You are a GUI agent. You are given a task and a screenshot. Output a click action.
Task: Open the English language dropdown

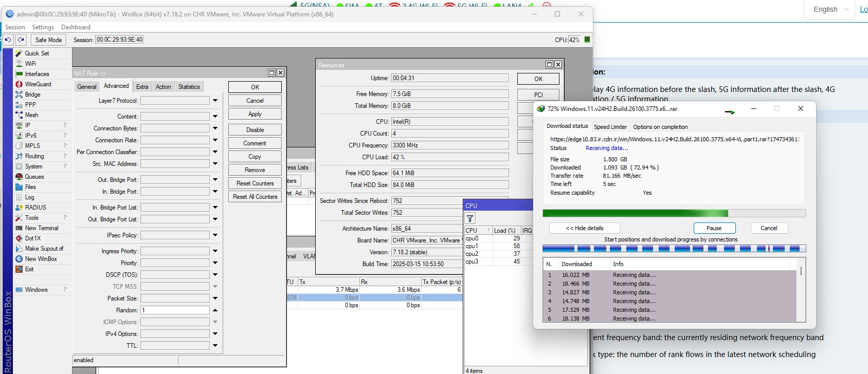[830, 9]
